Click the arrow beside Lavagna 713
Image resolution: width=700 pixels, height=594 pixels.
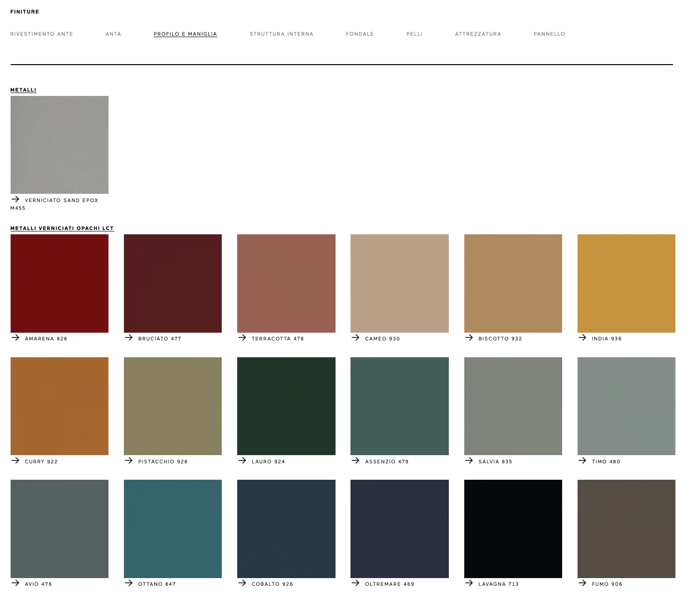click(x=469, y=583)
